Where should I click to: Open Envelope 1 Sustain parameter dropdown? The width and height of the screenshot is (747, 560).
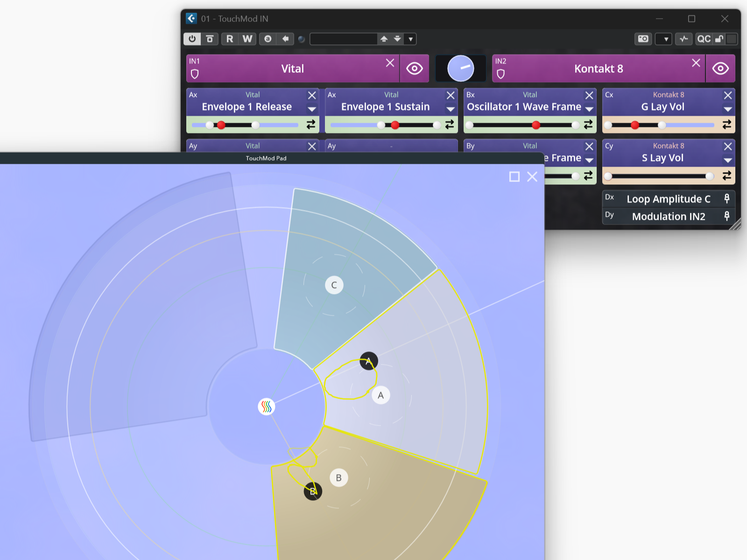pos(451,109)
